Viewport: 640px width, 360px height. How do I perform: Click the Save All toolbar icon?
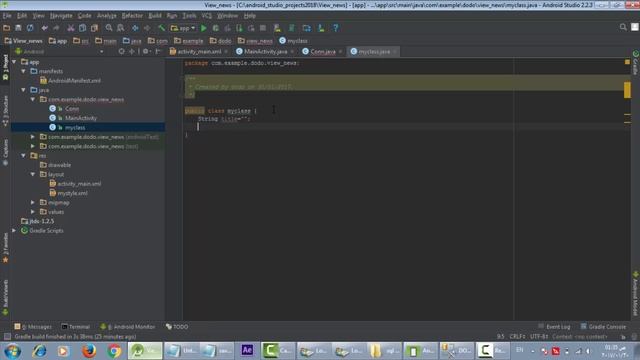tap(18, 28)
